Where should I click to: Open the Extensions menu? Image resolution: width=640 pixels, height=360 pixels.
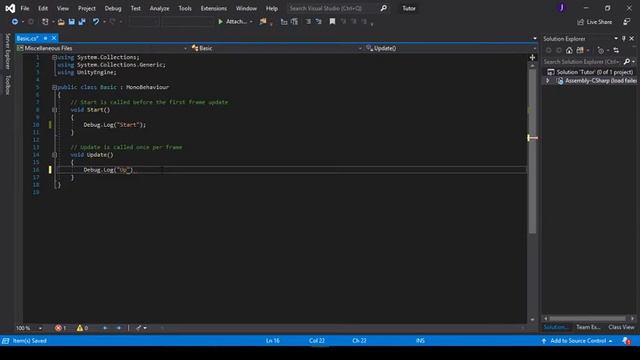213,8
